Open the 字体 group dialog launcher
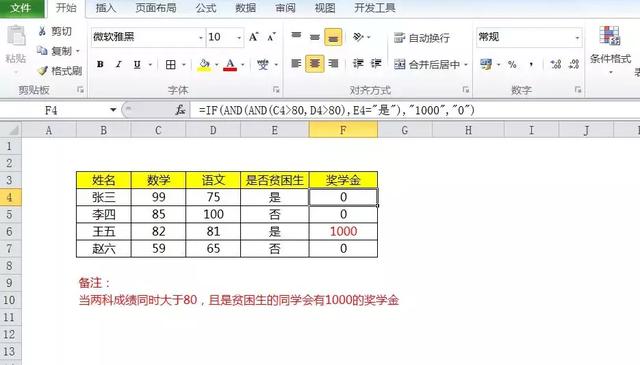Viewport: 640px width, 365px height. (276, 90)
